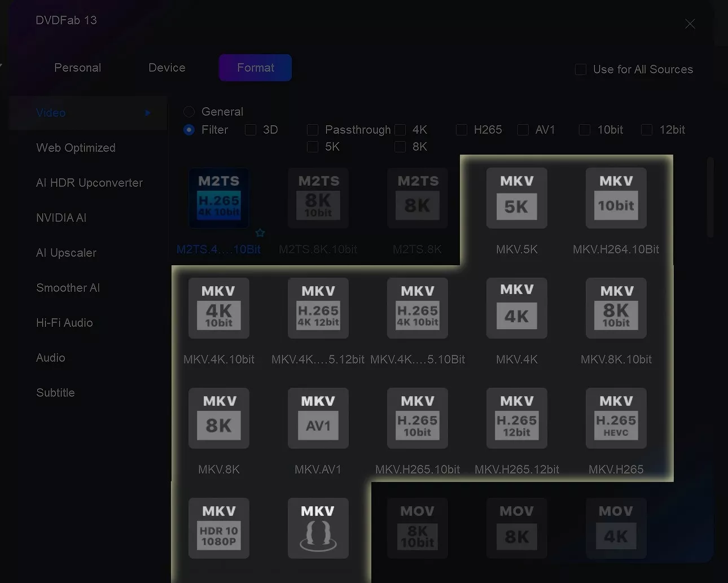Click the format list vertical scrollbar
This screenshot has height=583, width=728.
710,198
